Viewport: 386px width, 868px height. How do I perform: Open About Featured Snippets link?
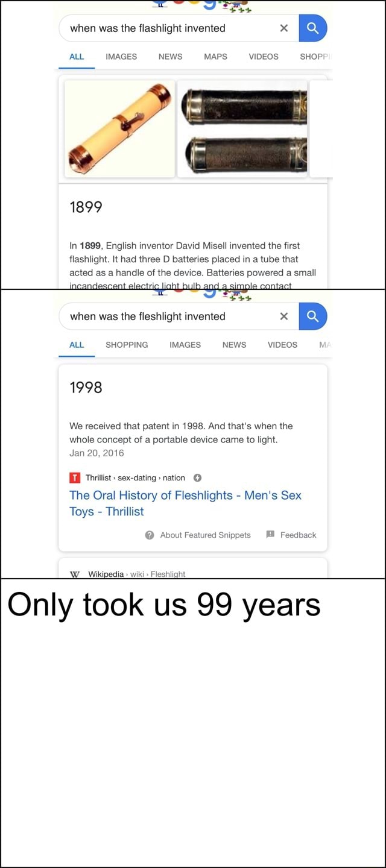tap(205, 535)
